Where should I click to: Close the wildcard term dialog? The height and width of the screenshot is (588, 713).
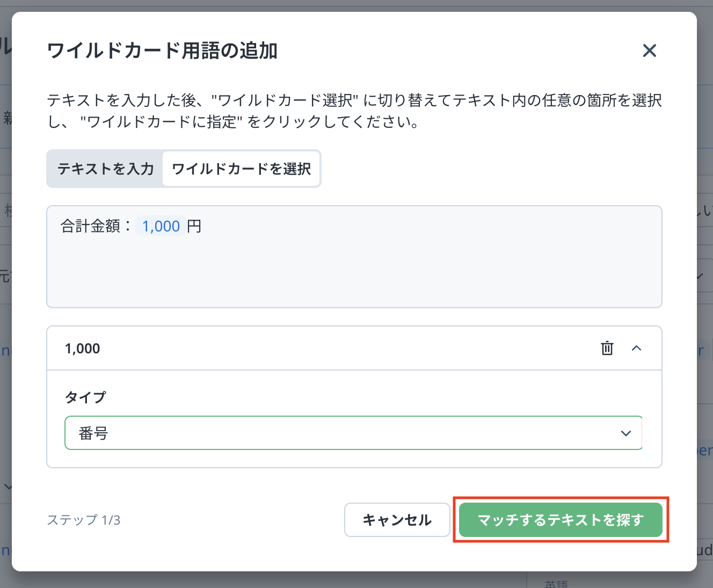(x=649, y=51)
